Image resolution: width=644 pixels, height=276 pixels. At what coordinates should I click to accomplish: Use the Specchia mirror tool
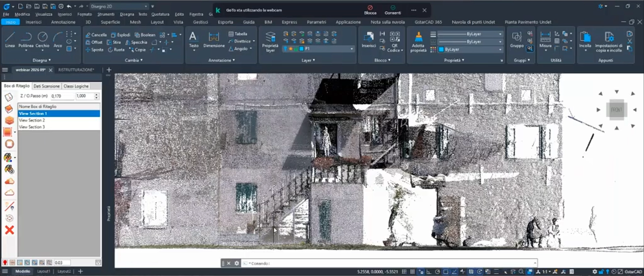point(136,42)
